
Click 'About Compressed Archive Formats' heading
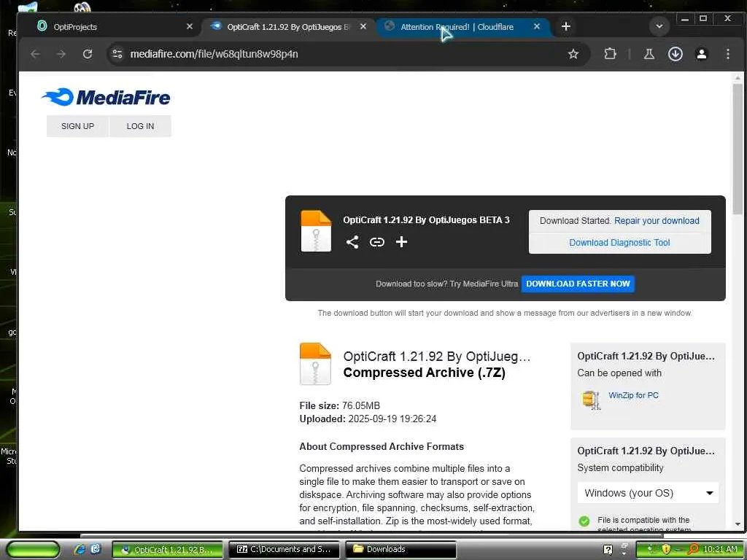(x=382, y=447)
